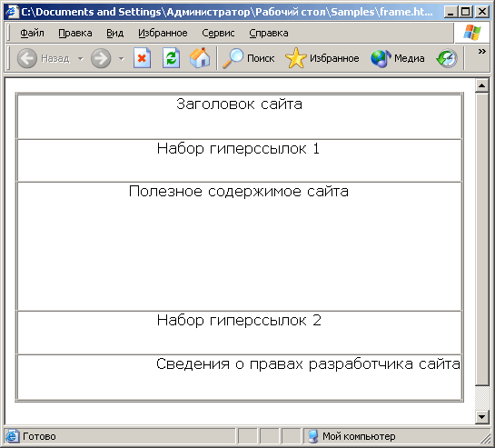Screen dimensions: 495x448
Task: Open the Вид menu
Action: pyautogui.click(x=115, y=33)
